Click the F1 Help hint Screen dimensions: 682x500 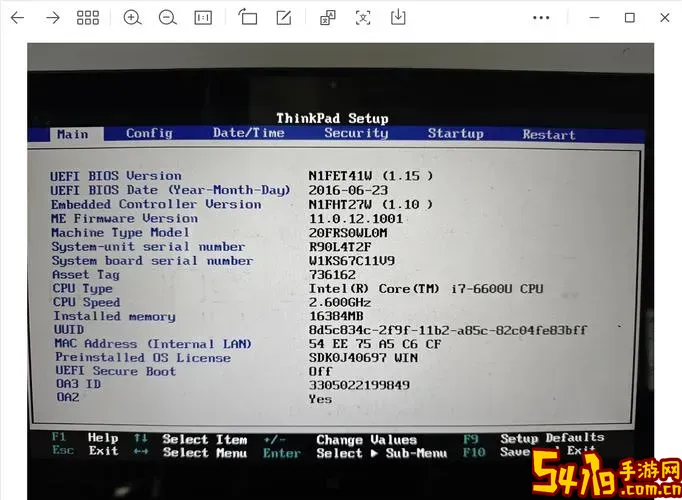[x=85, y=437]
